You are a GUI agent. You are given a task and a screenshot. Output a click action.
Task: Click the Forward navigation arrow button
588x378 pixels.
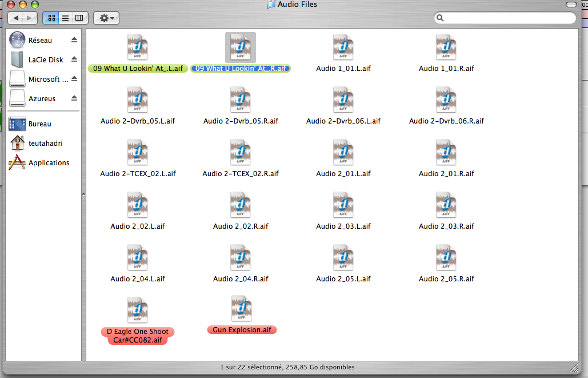[30, 18]
